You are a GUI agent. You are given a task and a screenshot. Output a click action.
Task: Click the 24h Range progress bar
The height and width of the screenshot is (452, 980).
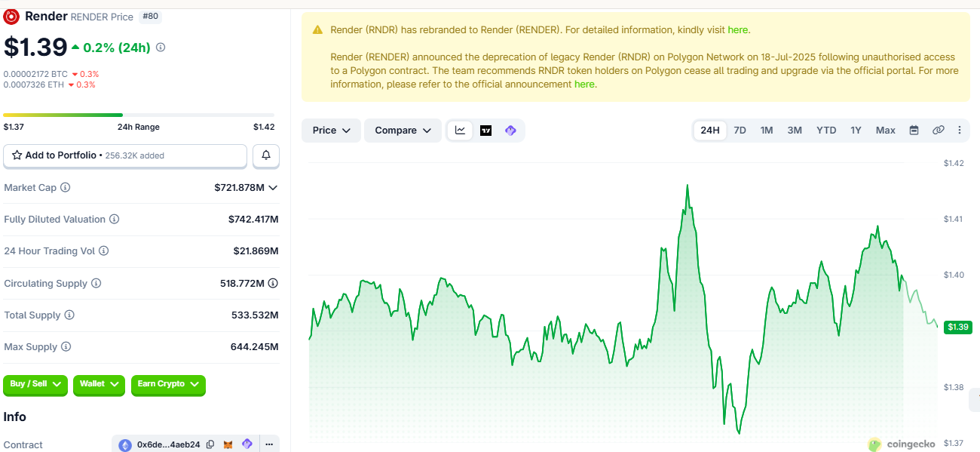139,115
